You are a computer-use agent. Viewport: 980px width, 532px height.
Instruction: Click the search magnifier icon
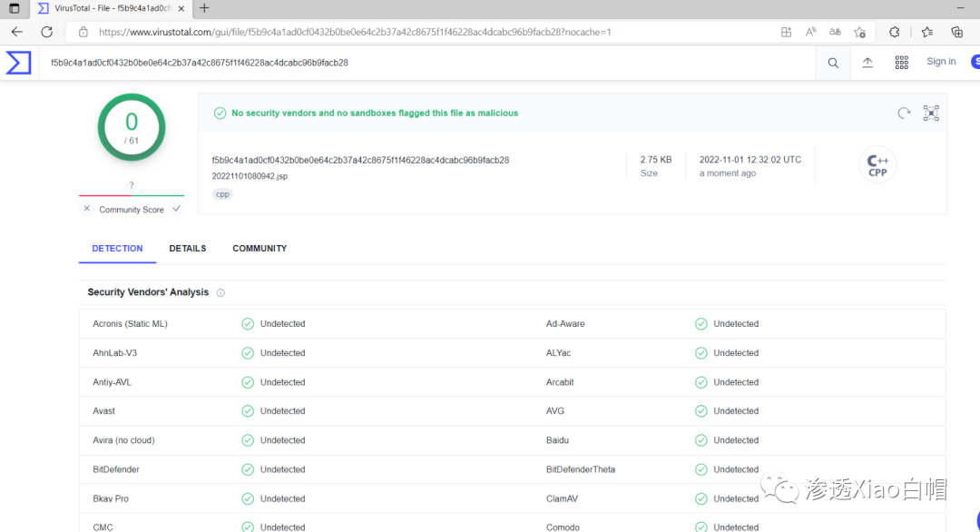tap(833, 63)
